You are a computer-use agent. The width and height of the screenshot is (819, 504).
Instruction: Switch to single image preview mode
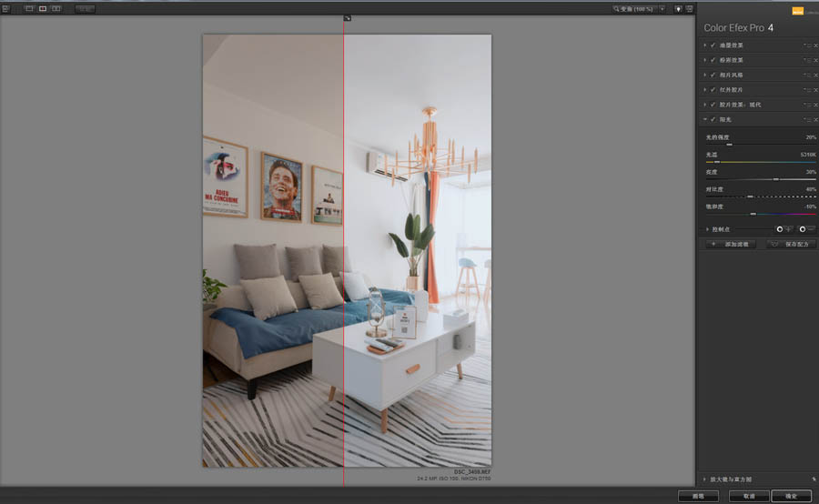click(29, 9)
